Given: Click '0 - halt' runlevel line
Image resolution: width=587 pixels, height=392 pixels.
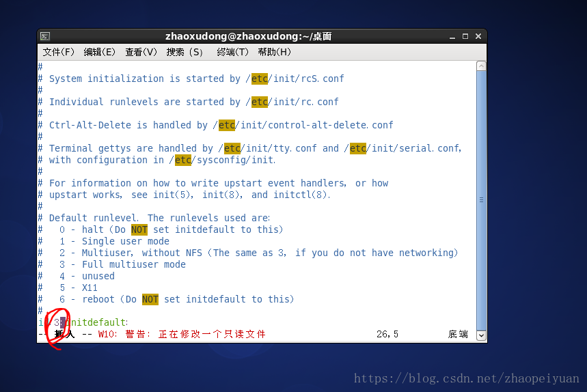Looking at the screenshot, I should [161, 229].
